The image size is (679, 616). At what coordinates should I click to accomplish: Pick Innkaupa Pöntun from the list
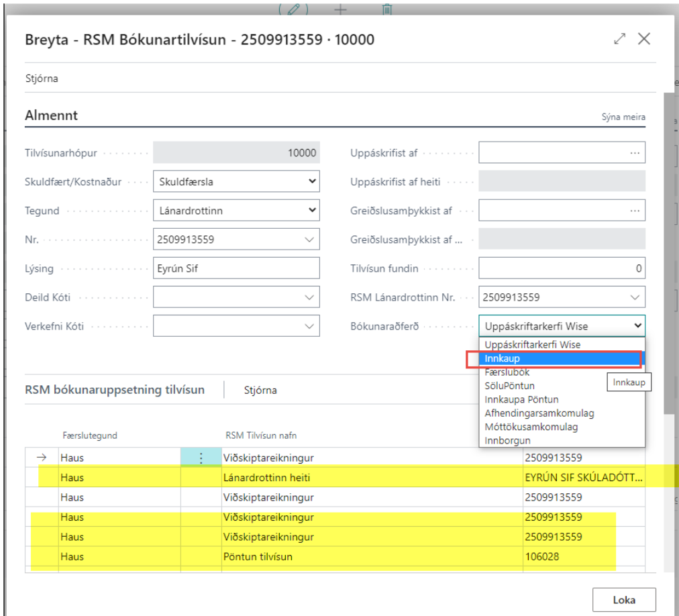pos(521,399)
